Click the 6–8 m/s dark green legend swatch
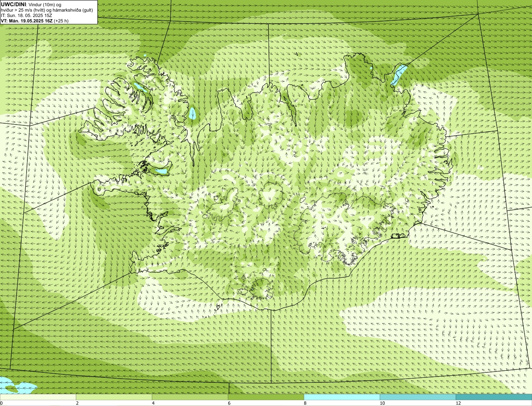This screenshot has height=406, width=532. point(266,397)
